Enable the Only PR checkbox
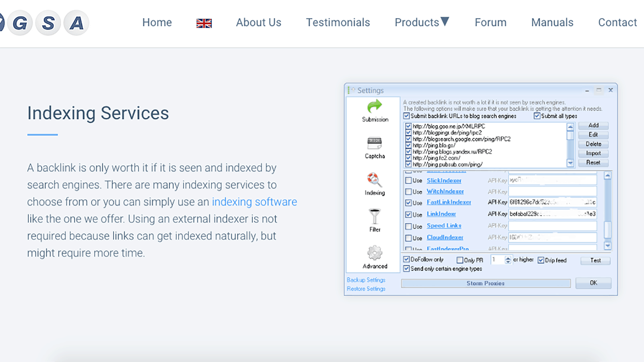This screenshot has width=644, height=362. [x=460, y=260]
